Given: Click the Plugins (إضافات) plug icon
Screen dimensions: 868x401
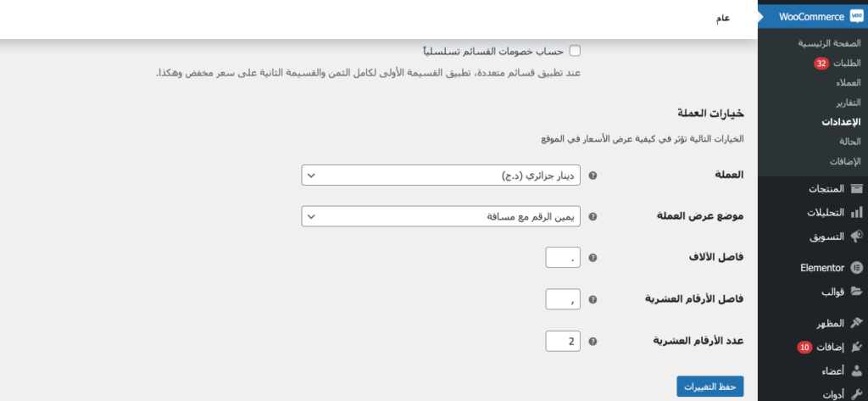Looking at the screenshot, I should coord(857,347).
